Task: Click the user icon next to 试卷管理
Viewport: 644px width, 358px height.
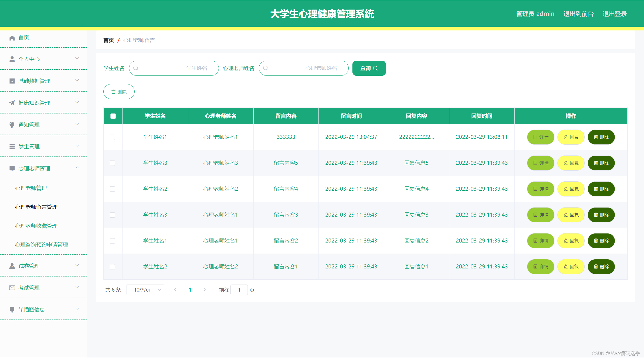Action: click(x=12, y=266)
